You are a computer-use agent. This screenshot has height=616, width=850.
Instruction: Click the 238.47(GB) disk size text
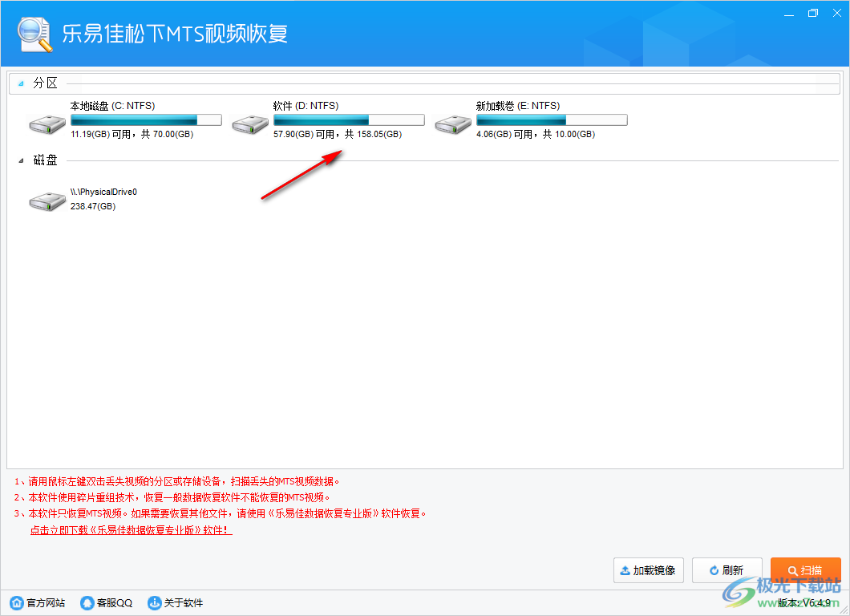tap(93, 206)
